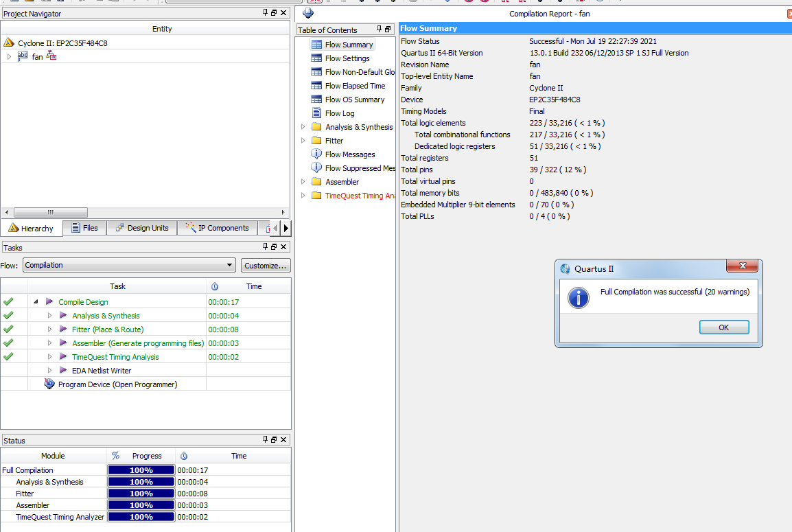The image size is (792, 532).
Task: Select Flow Settings report table icon
Action: (316, 58)
